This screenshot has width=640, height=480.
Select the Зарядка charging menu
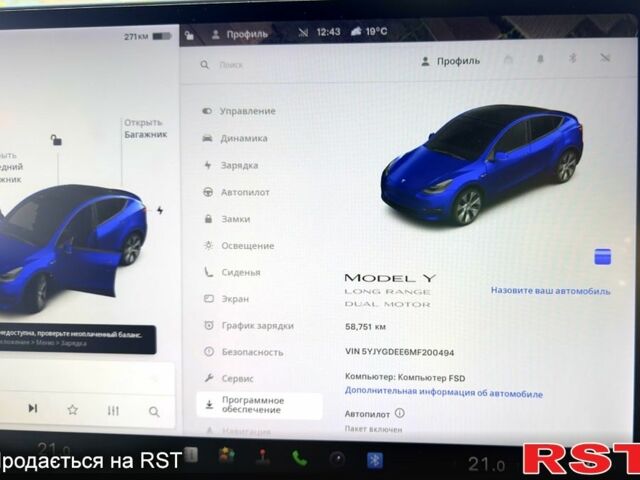coord(231,165)
